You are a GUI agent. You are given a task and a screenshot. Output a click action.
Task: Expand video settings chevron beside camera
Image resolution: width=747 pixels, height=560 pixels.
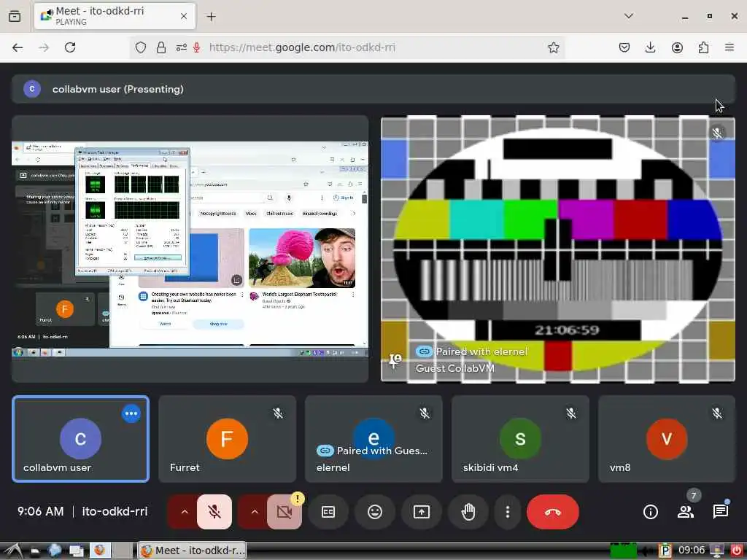tap(255, 512)
